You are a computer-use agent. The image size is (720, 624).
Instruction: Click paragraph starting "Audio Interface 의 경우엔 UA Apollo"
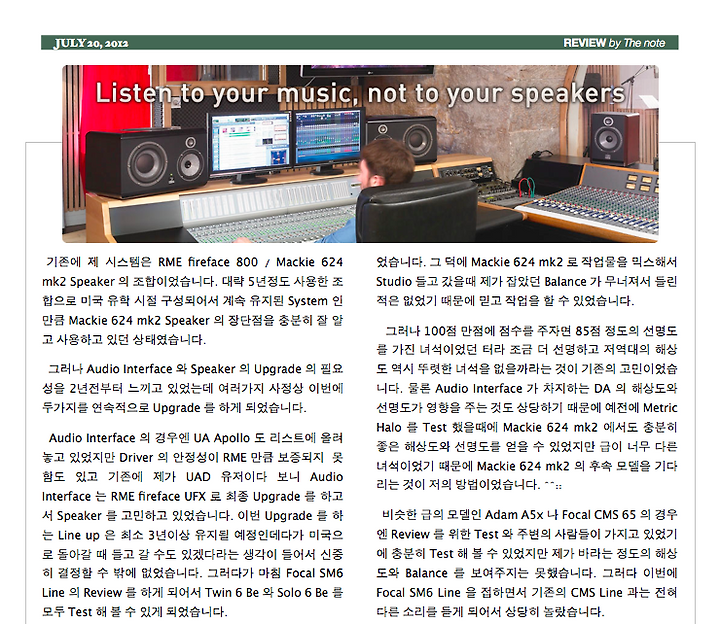click(192, 525)
